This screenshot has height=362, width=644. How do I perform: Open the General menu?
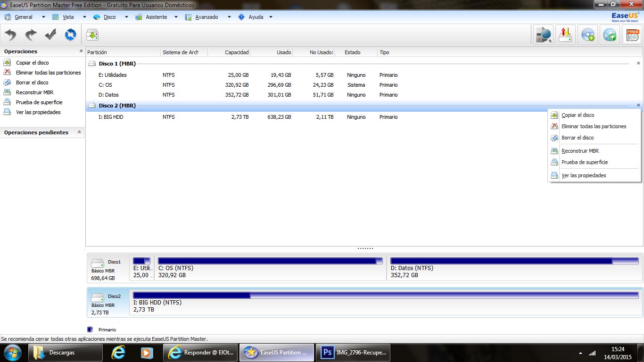(24, 17)
